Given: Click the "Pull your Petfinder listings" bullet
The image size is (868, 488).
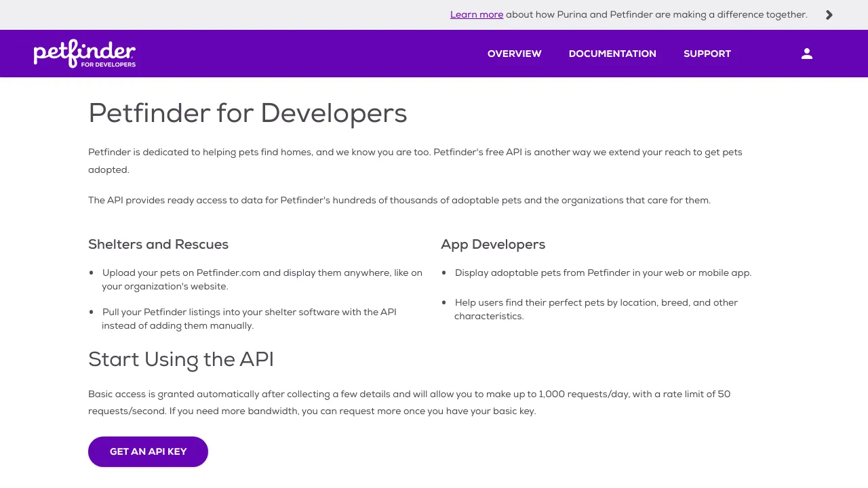Looking at the screenshot, I should 249,319.
